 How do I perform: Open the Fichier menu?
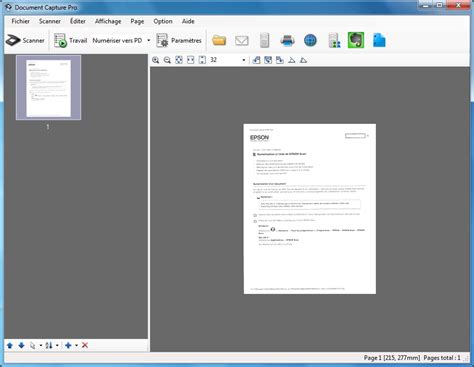click(20, 21)
